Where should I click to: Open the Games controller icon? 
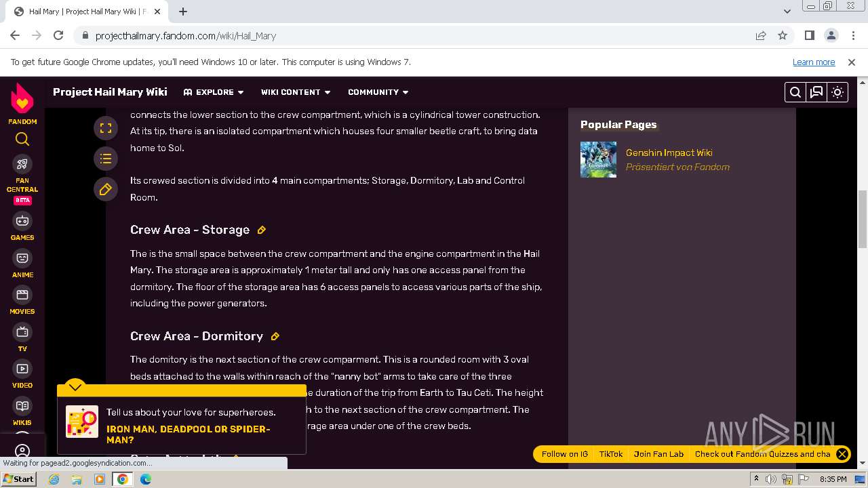coord(22,221)
